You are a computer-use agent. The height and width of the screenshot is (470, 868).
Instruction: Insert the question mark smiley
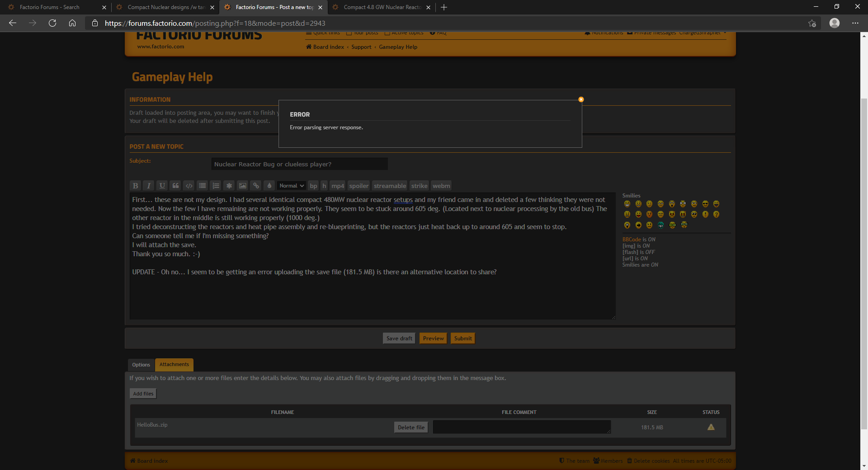click(x=716, y=214)
